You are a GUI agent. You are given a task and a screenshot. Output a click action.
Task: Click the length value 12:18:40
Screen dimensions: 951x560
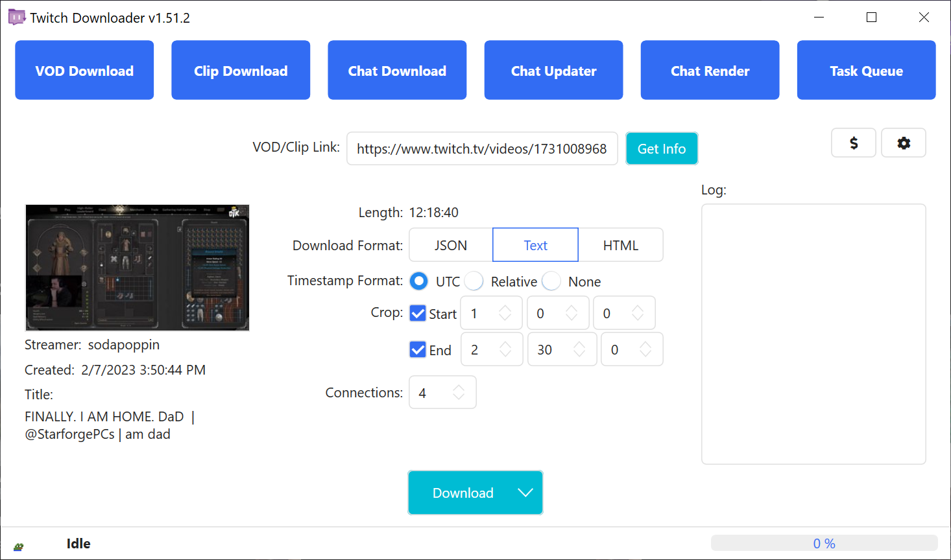coord(433,213)
